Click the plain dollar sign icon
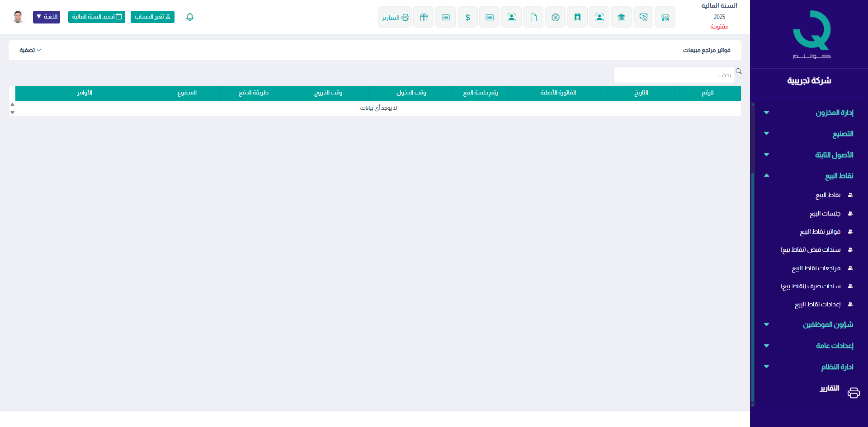868x427 pixels. (x=467, y=18)
